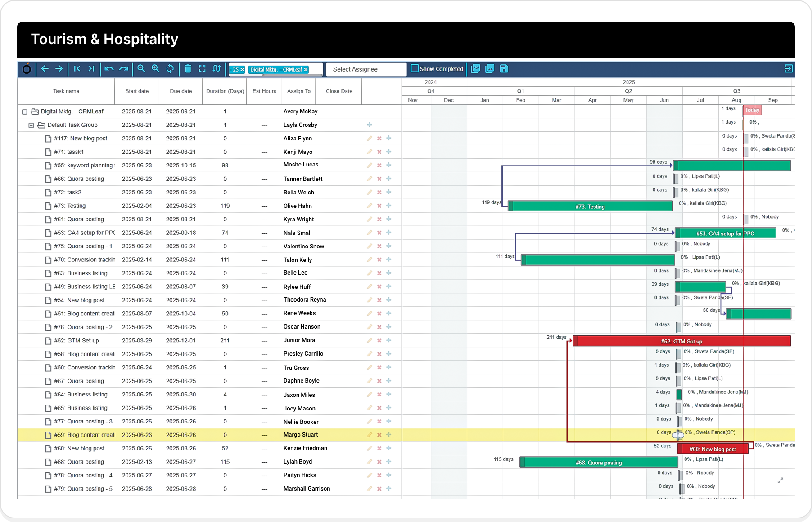Click the exit arrow icon at toolbar right
Viewport: 812px width, 522px height.
point(789,68)
